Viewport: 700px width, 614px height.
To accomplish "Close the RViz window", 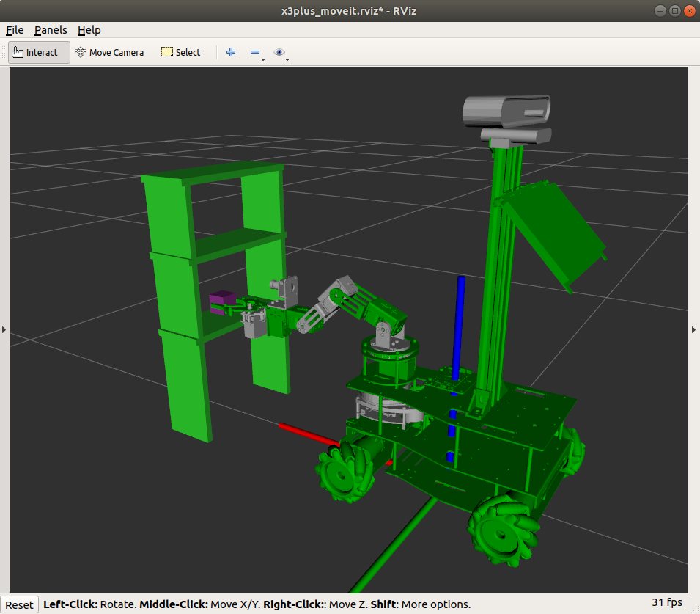I will [x=689, y=11].
